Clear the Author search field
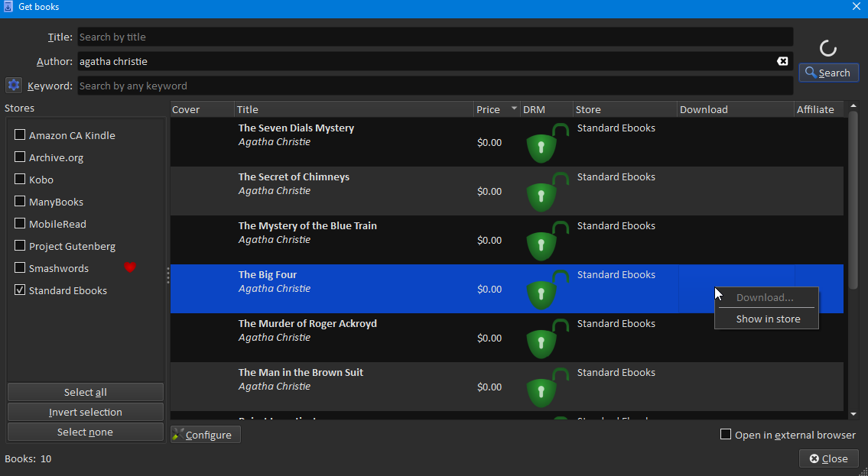 pyautogui.click(x=782, y=61)
